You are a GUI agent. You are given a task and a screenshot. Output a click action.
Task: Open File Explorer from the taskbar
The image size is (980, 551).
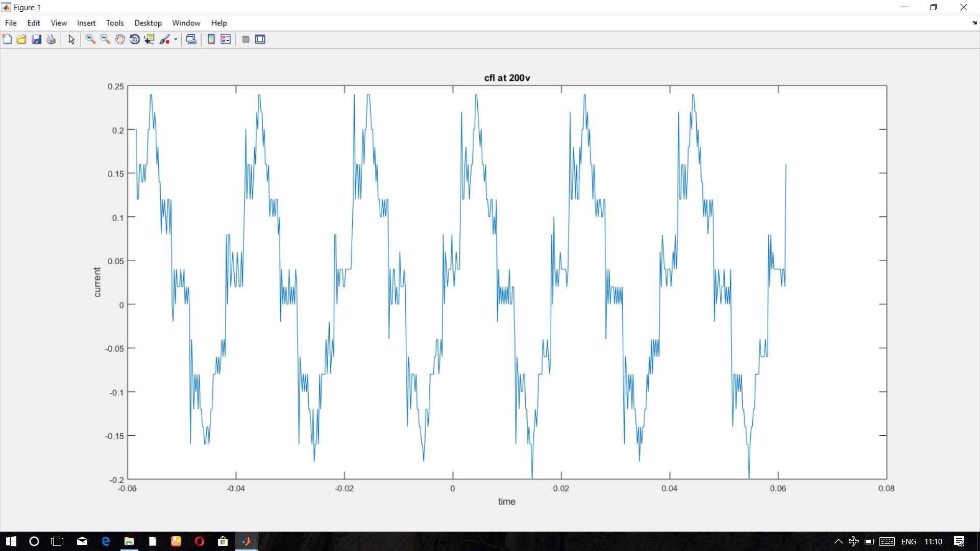pos(129,541)
